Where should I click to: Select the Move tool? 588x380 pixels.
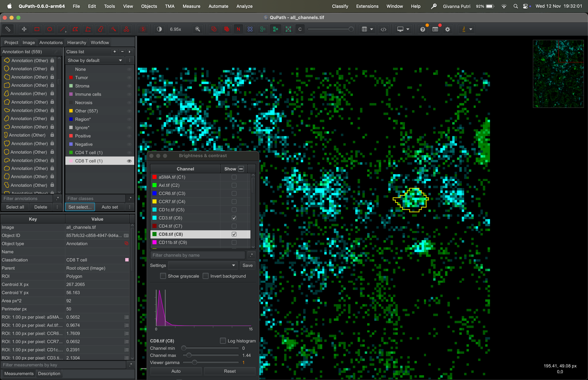click(x=24, y=29)
